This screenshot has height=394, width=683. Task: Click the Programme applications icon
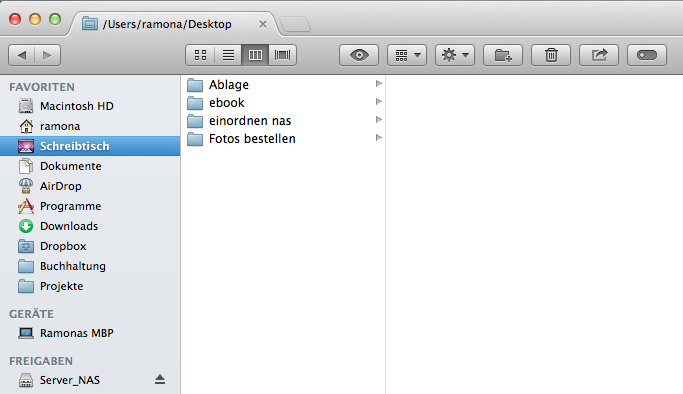pyautogui.click(x=26, y=206)
